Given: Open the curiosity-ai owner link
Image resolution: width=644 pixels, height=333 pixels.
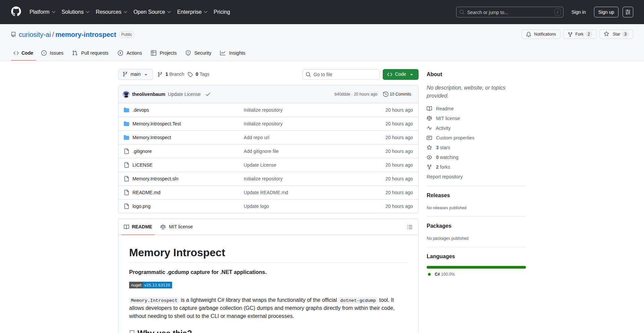Looking at the screenshot, I should [35, 35].
